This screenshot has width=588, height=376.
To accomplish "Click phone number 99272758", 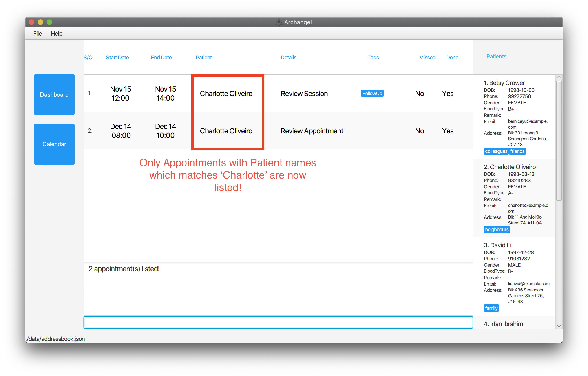I will click(519, 96).
